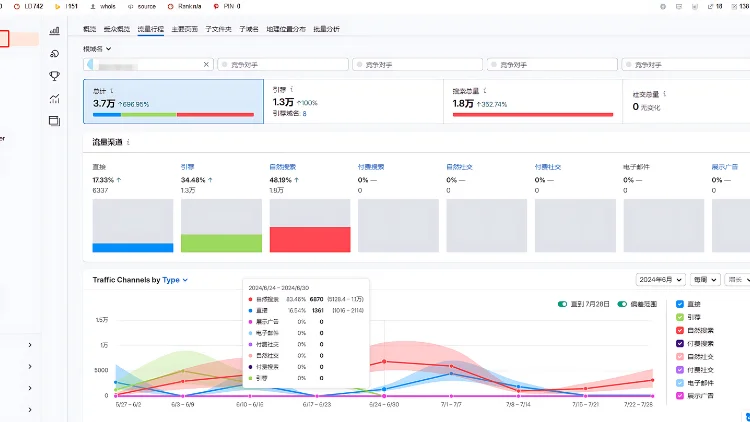
Task: Select the 搜索流量 1.8万 summary card
Action: (x=533, y=101)
